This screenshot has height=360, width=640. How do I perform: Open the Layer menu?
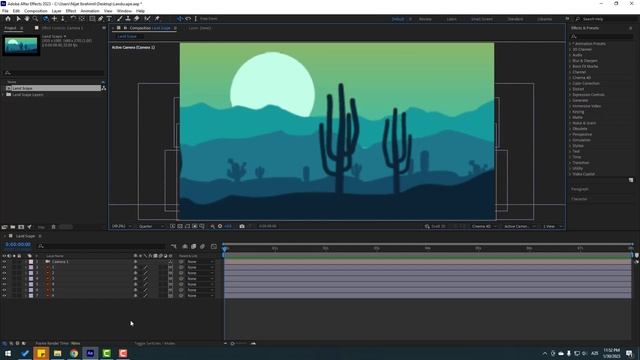(x=57, y=11)
